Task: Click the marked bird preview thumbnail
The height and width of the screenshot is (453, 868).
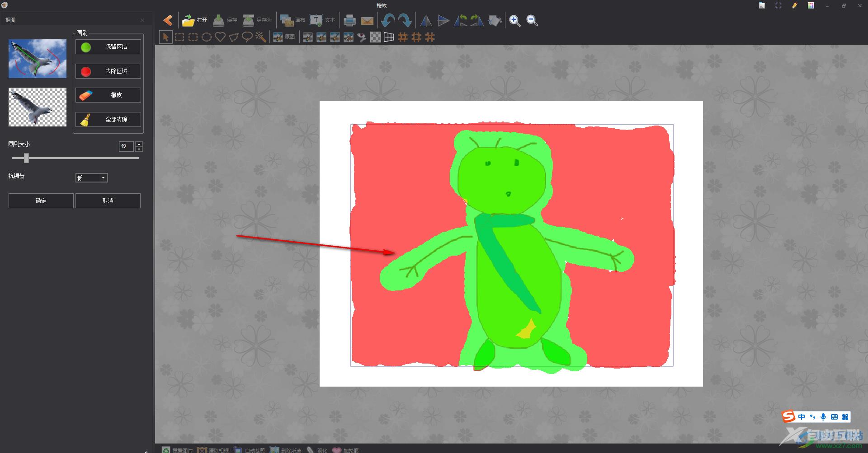Action: tap(38, 59)
